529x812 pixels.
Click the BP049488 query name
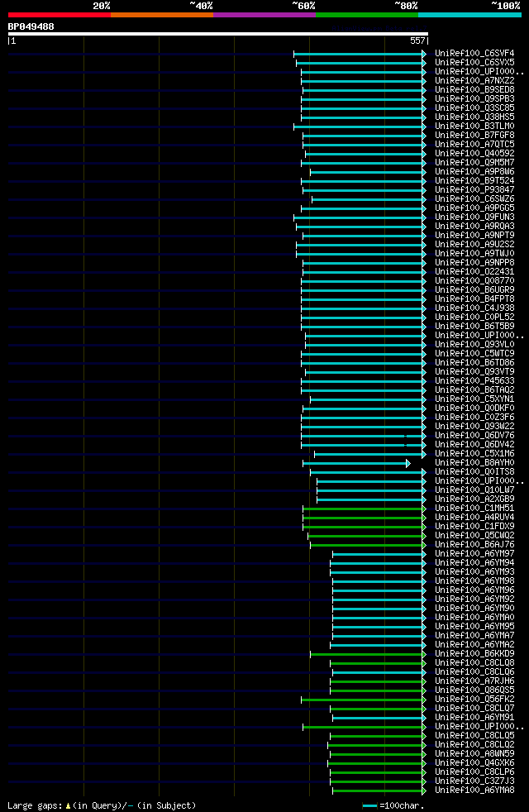[x=31, y=26]
